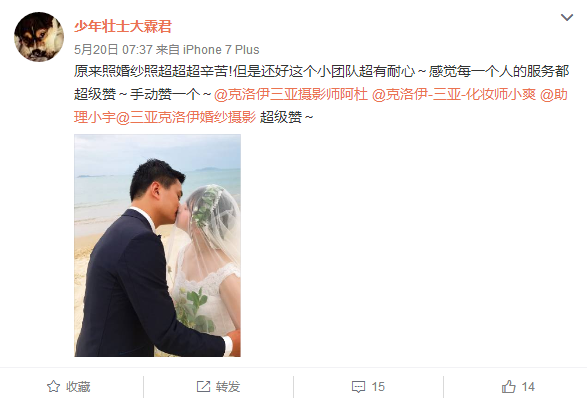The width and height of the screenshot is (587, 401).
Task: Open @三亚克洛伊婚纱摄影 mention link
Action: pyautogui.click(x=186, y=117)
